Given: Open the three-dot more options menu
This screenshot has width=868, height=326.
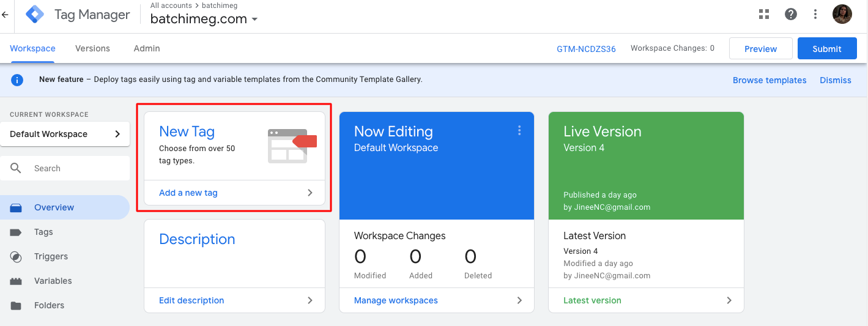Looking at the screenshot, I should [815, 14].
